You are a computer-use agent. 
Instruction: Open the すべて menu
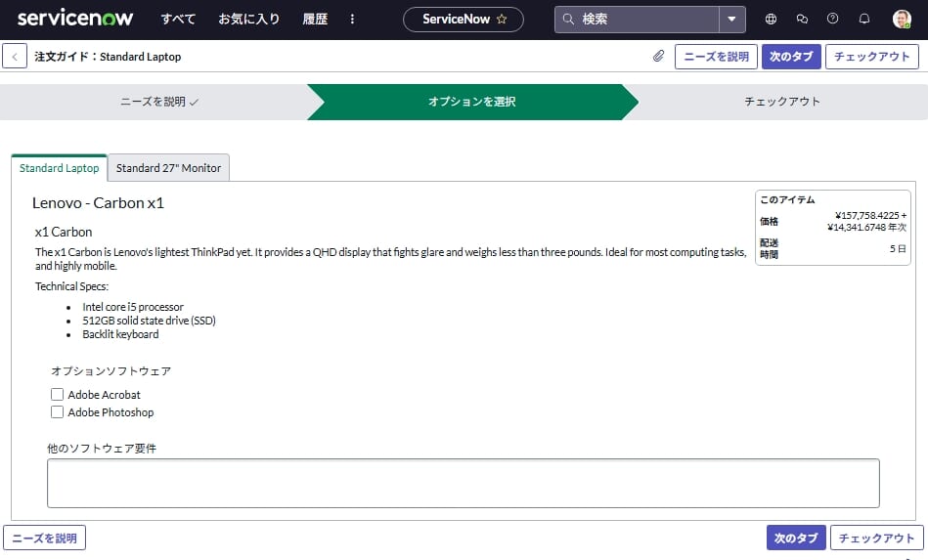pos(178,19)
